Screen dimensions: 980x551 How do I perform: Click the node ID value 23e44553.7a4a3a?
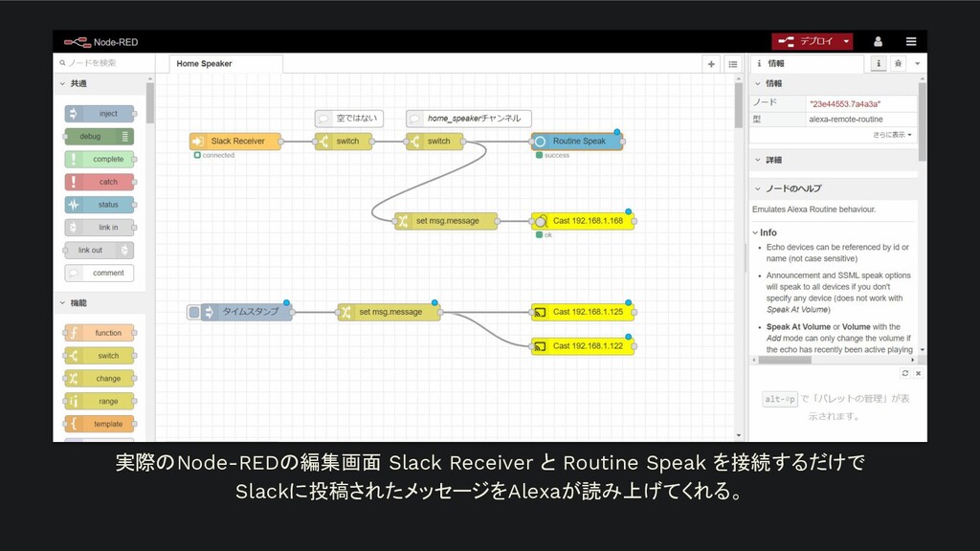tap(844, 103)
